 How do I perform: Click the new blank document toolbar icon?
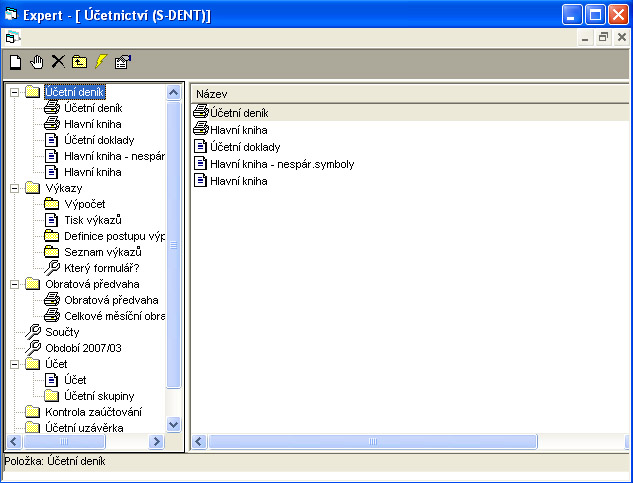[15, 62]
